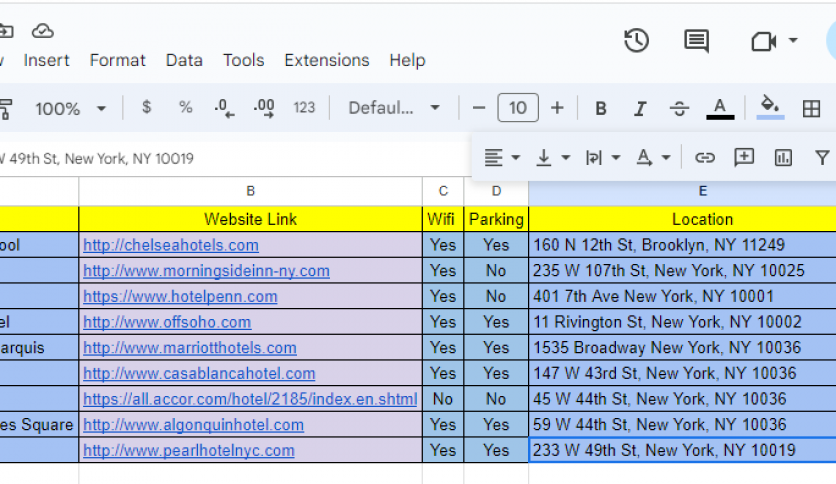This screenshot has height=484, width=836.
Task: Open the Default font dropdown
Action: click(394, 108)
